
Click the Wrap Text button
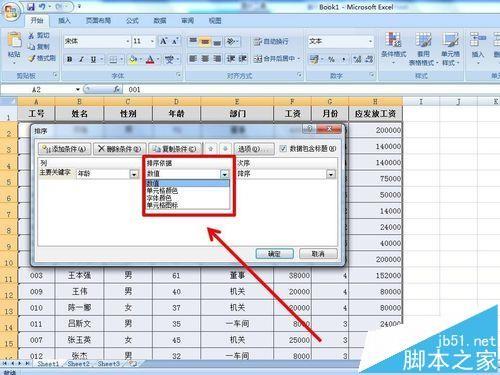[x=271, y=41]
